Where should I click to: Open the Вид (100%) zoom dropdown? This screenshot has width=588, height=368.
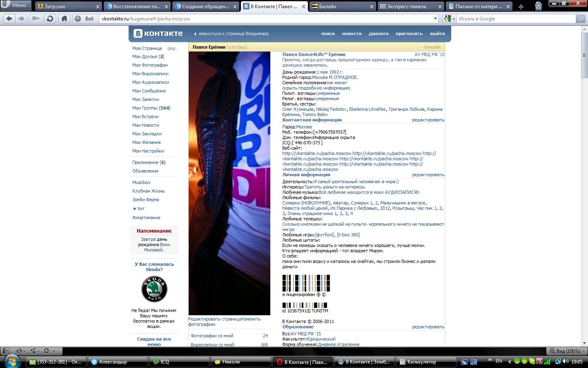click(x=567, y=351)
